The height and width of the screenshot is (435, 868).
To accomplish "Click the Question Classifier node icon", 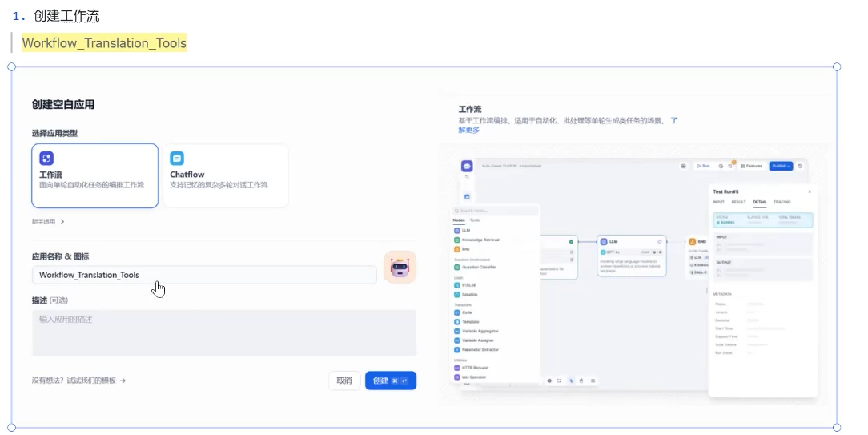I will click(456, 267).
